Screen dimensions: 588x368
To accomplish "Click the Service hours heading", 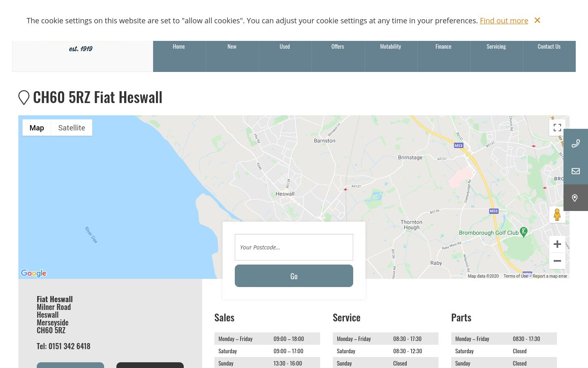I will tap(347, 318).
